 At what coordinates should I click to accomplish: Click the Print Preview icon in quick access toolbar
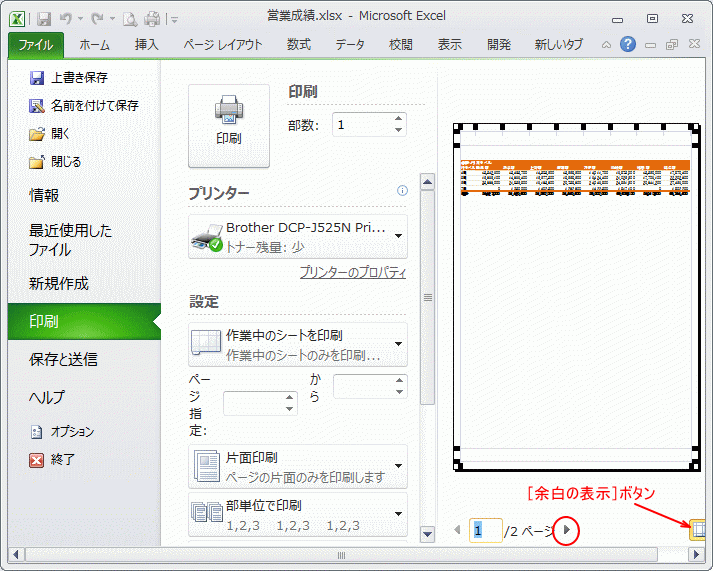tap(130, 19)
